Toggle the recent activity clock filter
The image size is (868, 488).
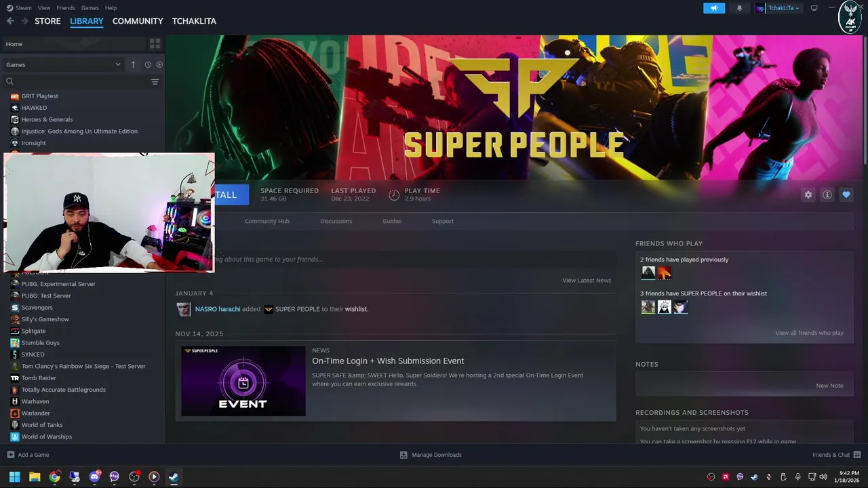pyautogui.click(x=147, y=64)
